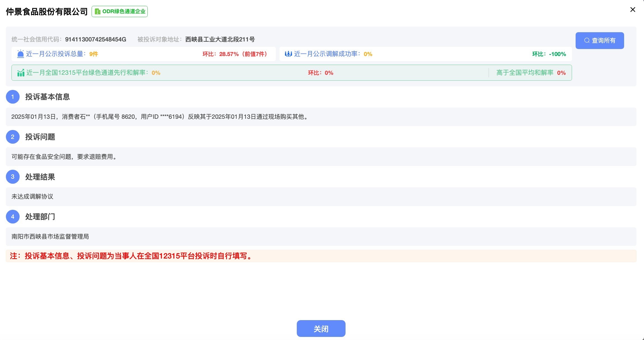
Task: Click the alarm bell complaint total icon
Action: point(20,54)
